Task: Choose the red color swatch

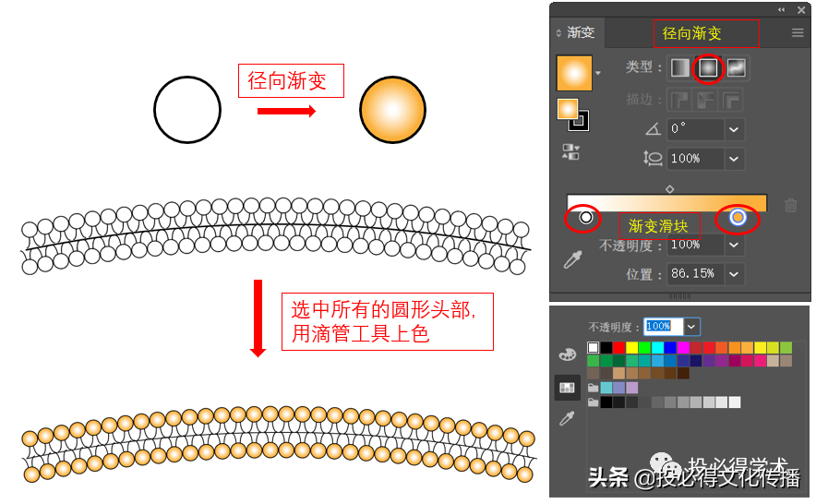Action: (618, 347)
